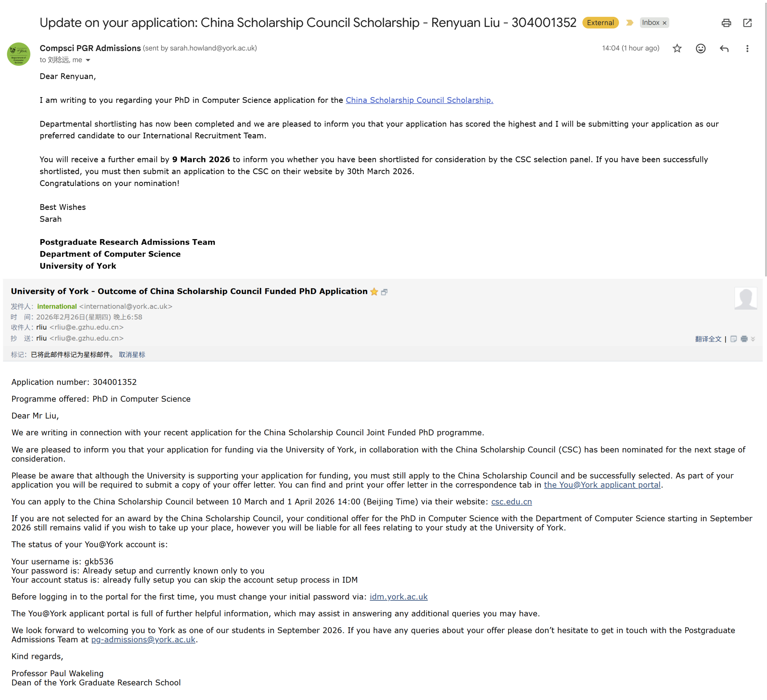Click the sender contact photo placeholder
767x700 pixels.
745,298
